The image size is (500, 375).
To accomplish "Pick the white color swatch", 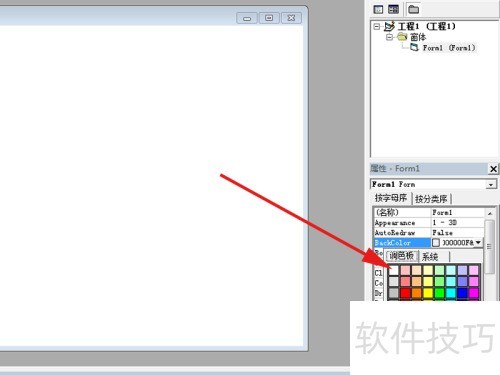I will [394, 270].
